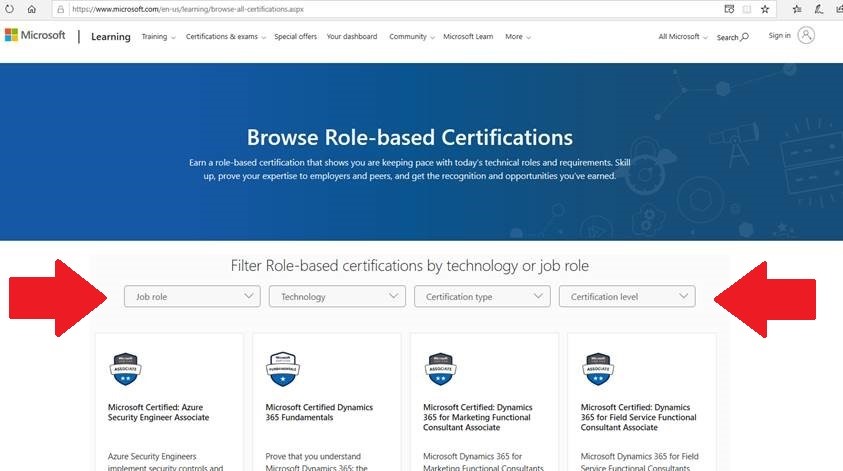Screen dimensions: 843x471
Task: Click the 'Browse Role-based Certifications' heading
Action: pos(410,137)
